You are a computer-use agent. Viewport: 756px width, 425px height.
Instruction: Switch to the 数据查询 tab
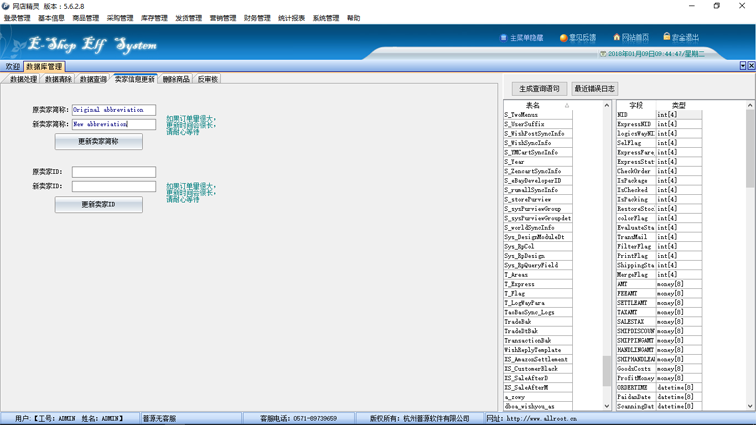pyautogui.click(x=93, y=79)
